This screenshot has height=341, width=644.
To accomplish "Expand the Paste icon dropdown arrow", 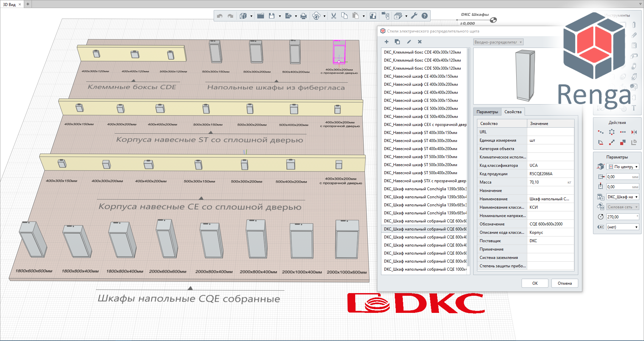I will (x=364, y=16).
